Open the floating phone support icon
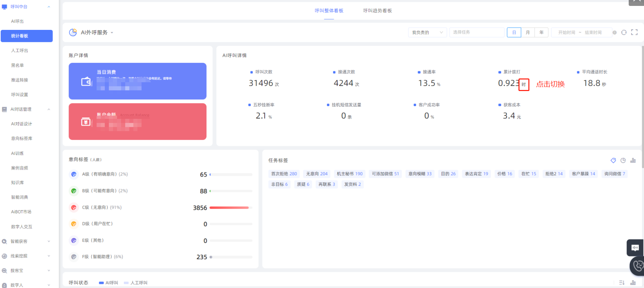The height and width of the screenshot is (288, 644). [x=637, y=266]
